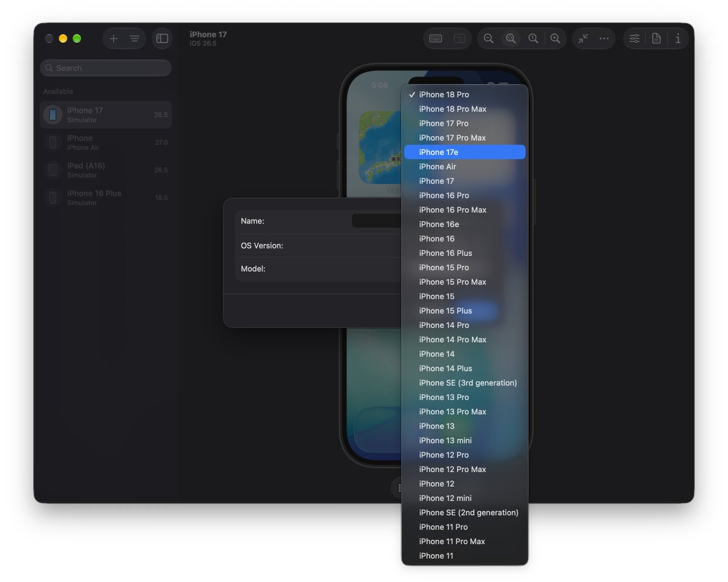This screenshot has height=582, width=728.
Task: Select iPhone 16 Plus simulator in sidebar
Action: tap(106, 198)
